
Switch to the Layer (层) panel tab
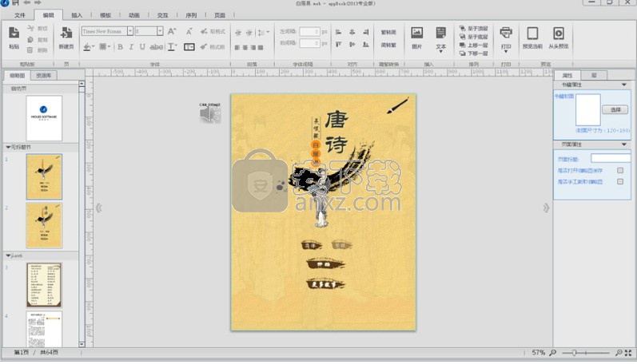pos(594,76)
